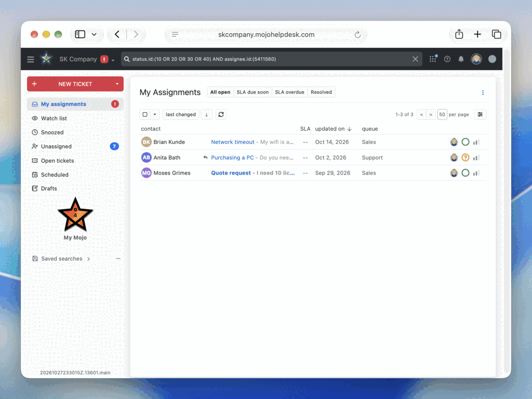Viewport: 532px width, 399px height.
Task: Open the Purchasing a PC ticket
Action: click(232, 157)
